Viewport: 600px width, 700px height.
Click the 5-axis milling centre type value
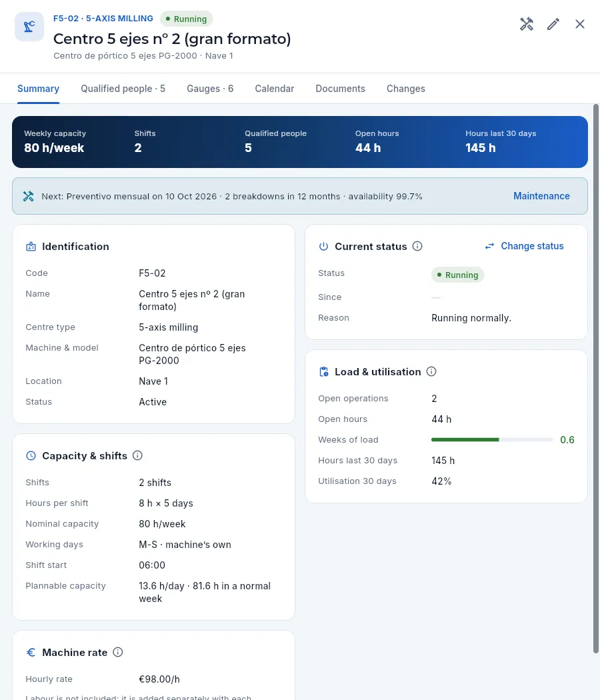(x=168, y=327)
